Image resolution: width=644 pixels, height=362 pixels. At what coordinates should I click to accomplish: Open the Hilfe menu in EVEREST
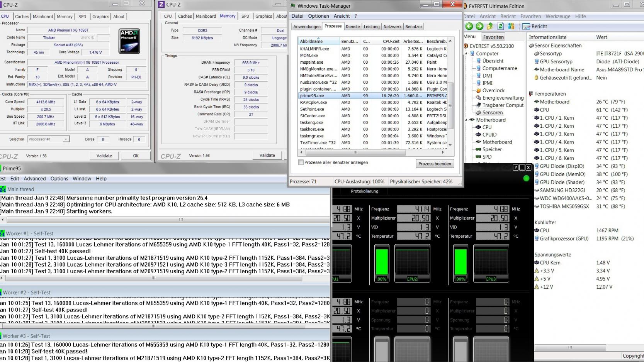[x=580, y=16]
